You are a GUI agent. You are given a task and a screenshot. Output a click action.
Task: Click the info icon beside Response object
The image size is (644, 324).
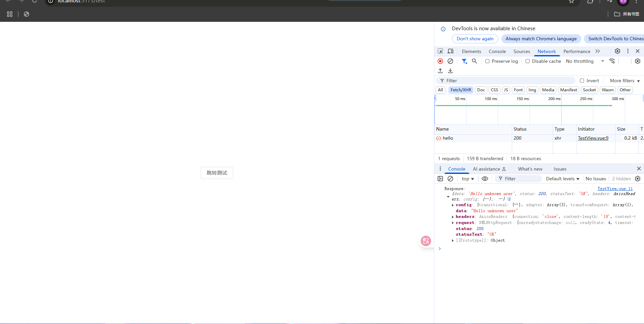click(509, 199)
